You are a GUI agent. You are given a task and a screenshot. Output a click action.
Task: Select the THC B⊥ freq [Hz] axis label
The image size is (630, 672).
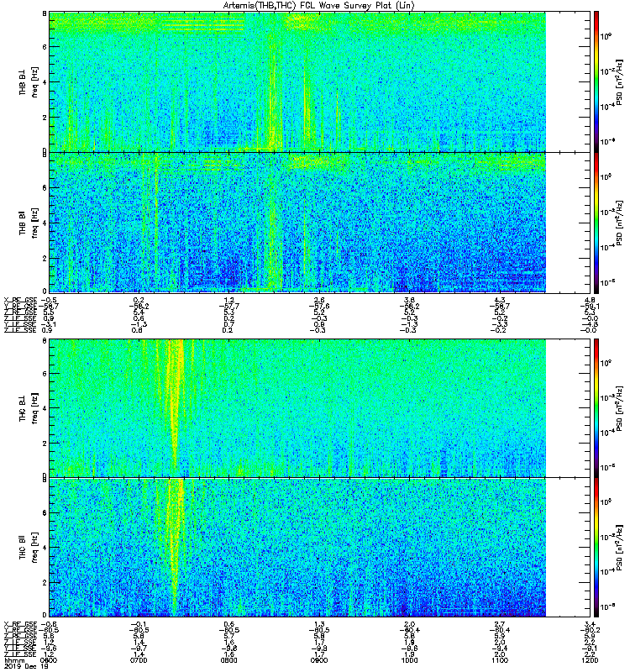click(x=29, y=408)
